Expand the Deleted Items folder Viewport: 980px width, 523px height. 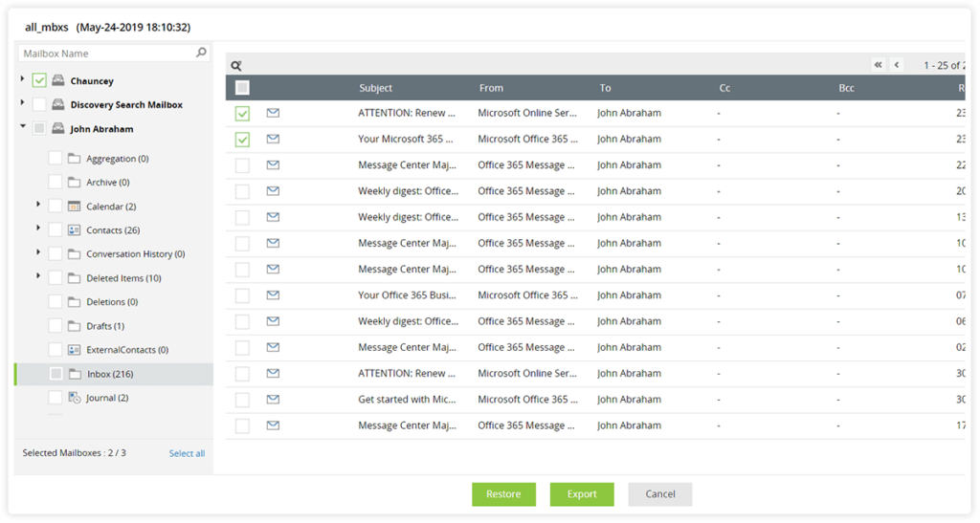point(38,276)
